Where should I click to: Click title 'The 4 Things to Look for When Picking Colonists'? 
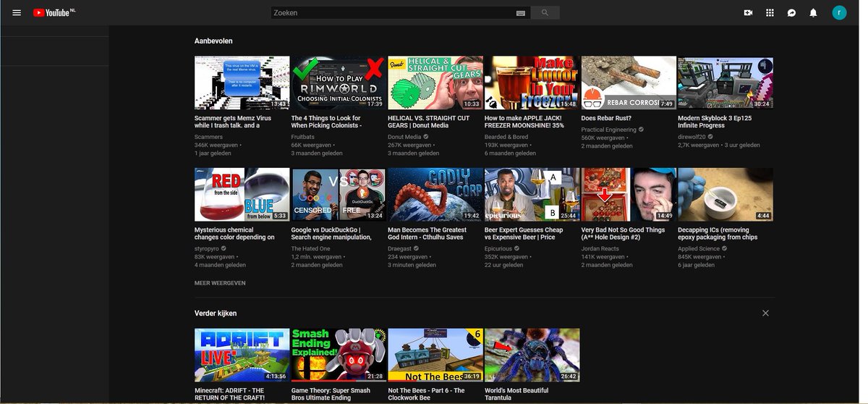click(328, 122)
